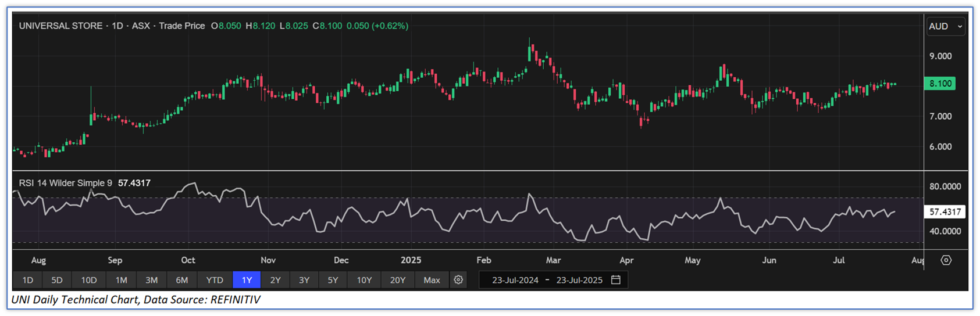This screenshot has width=980, height=316.
Task: Click the 8.100 current price tag
Action: [x=940, y=84]
